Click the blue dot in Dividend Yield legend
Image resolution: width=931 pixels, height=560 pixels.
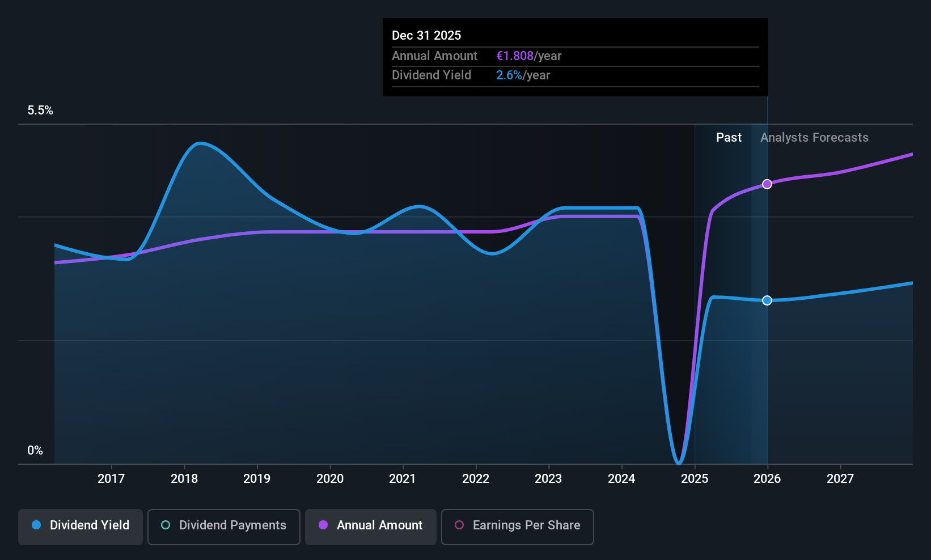(x=36, y=525)
